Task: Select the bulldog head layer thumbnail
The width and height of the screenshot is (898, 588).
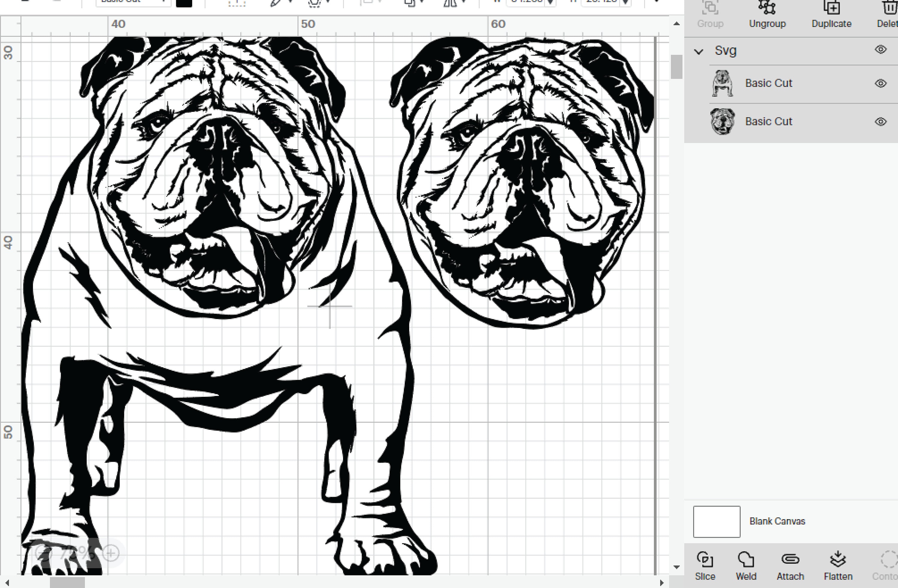Action: tap(723, 121)
